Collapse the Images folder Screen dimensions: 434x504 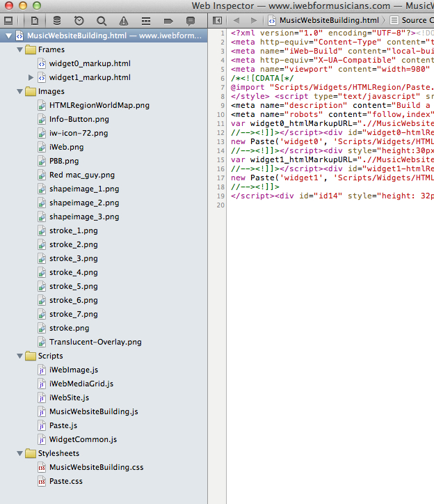(x=20, y=91)
